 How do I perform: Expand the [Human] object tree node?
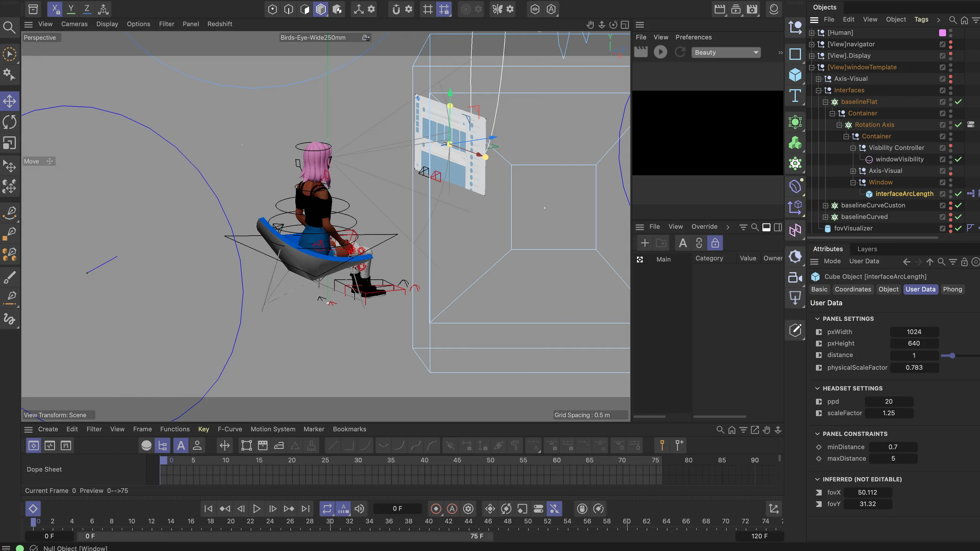pyautogui.click(x=812, y=33)
